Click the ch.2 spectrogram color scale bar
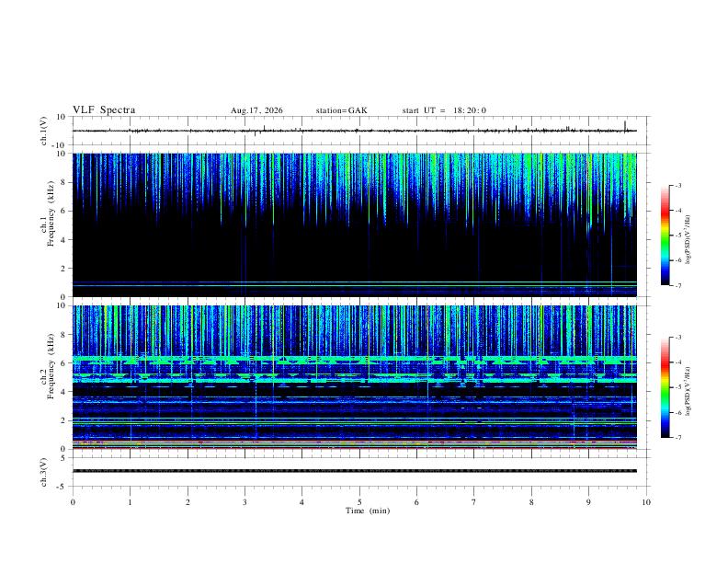728x563 pixels. (x=665, y=387)
